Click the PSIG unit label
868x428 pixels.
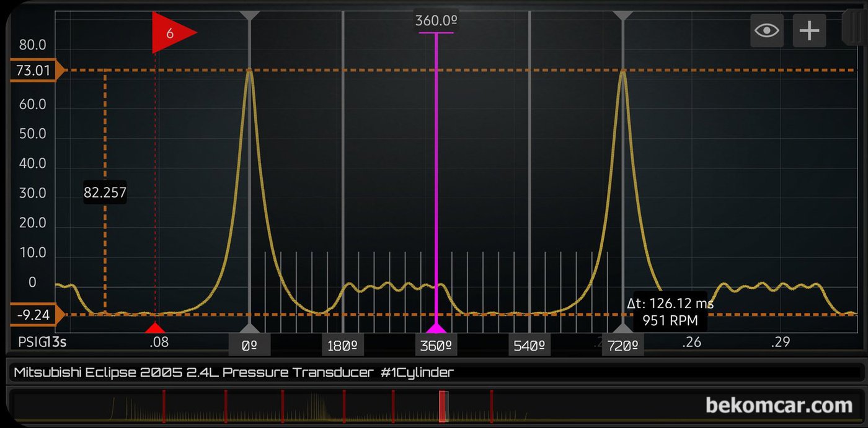click(x=31, y=342)
